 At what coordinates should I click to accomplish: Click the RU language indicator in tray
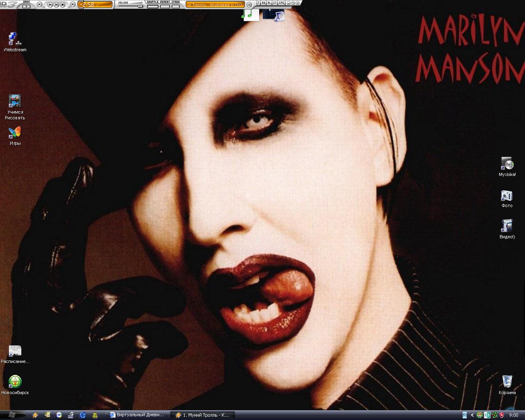coord(465,415)
